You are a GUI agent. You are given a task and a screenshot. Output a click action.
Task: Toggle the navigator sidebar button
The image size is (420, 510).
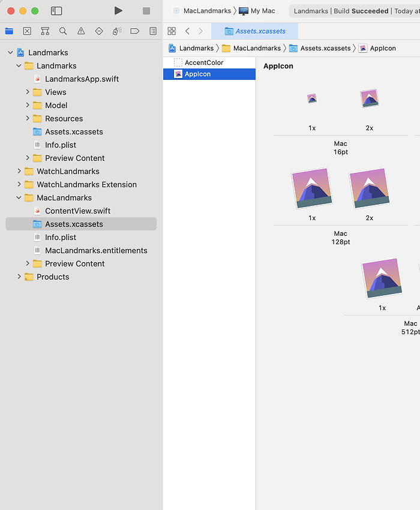(x=56, y=11)
